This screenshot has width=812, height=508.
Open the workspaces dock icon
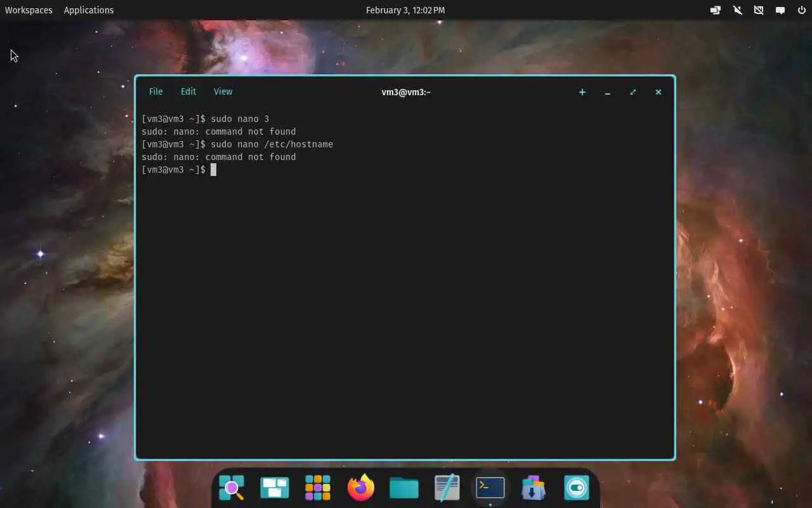coord(275,488)
